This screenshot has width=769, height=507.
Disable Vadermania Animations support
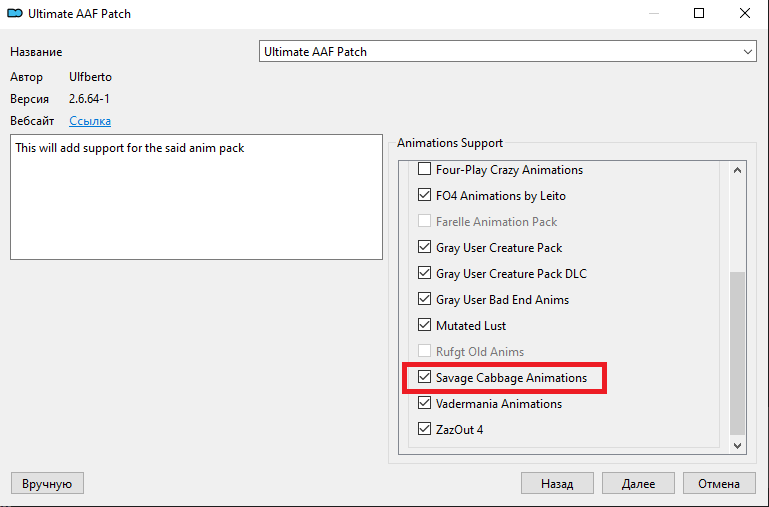424,404
